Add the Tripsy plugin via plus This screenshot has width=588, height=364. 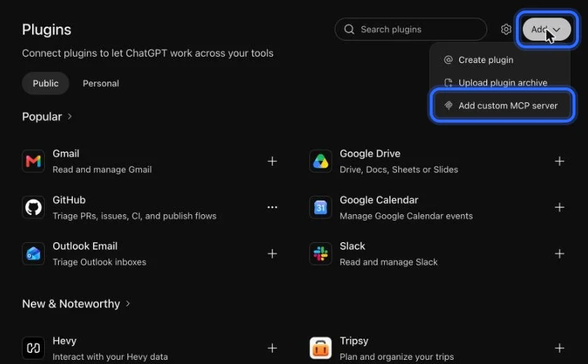pos(559,349)
